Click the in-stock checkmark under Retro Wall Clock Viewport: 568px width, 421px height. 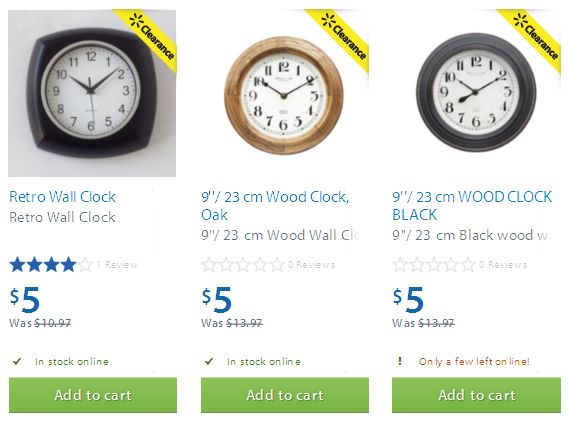click(17, 361)
